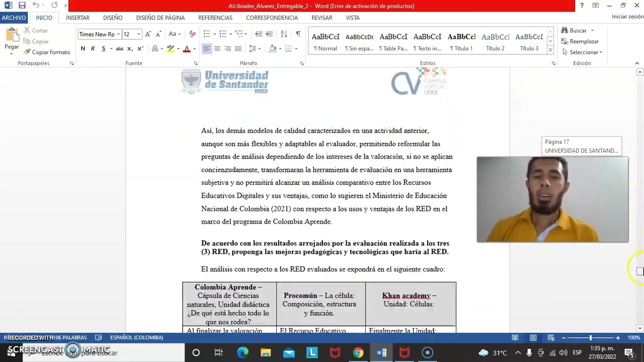Decrease font size with shrink font icon
Viewport: 644px width, 362px height.
[x=158, y=34]
